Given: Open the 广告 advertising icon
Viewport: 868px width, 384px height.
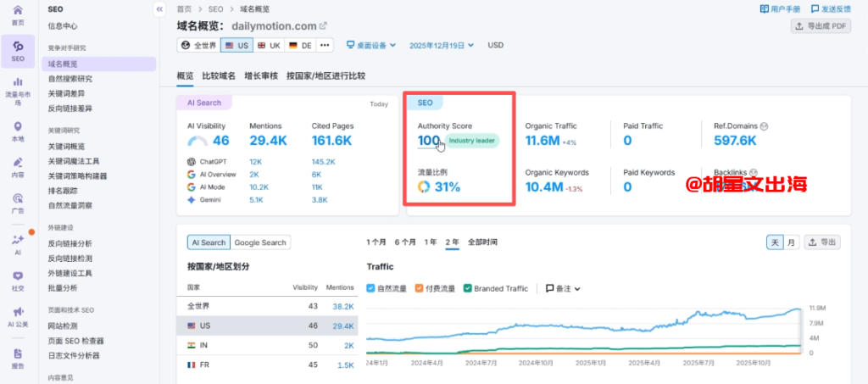Looking at the screenshot, I should [18, 198].
